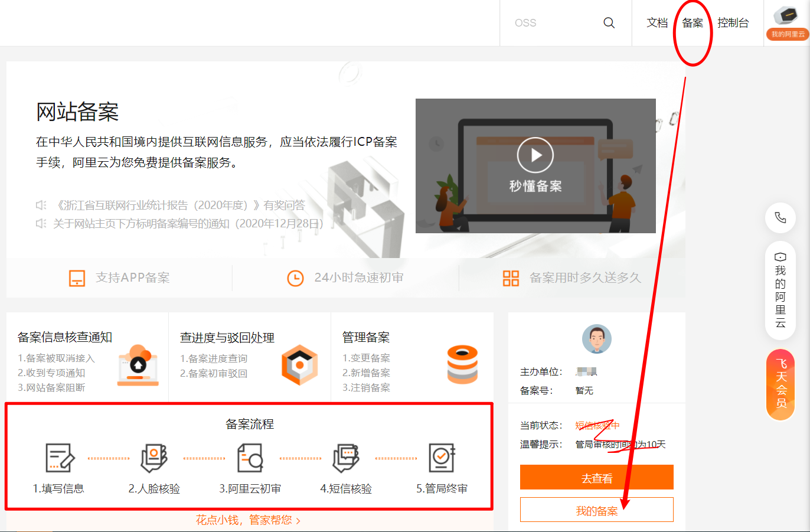Image resolution: width=810 pixels, height=532 pixels.
Task: Open 控制台 from the top navigation
Action: tap(733, 22)
